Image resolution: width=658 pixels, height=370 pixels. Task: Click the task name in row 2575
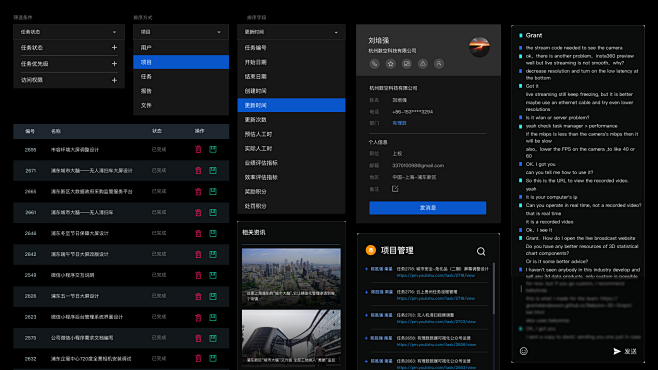point(82,338)
